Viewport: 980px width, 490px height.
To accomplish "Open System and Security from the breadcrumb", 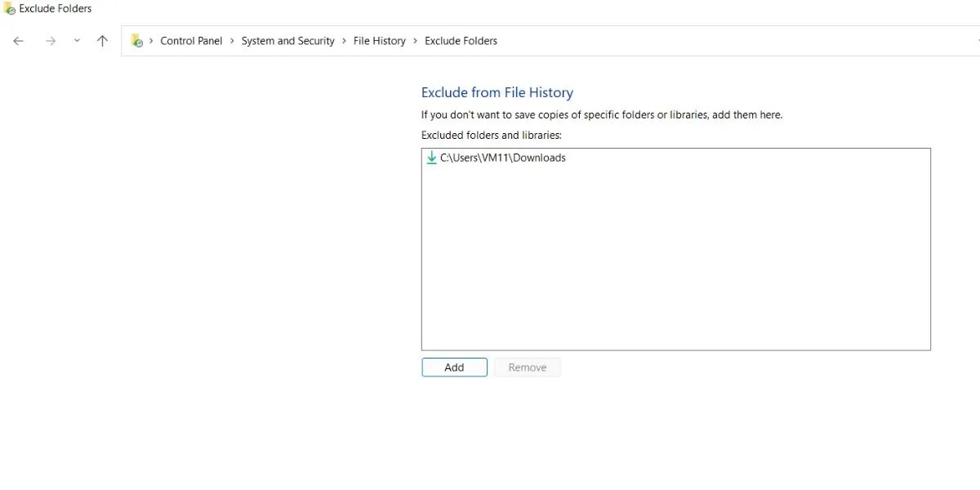I will click(287, 40).
